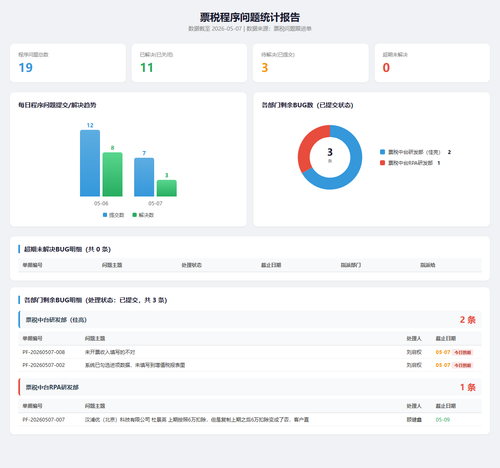
Task: Click the green bar labeled 3
Action: click(x=167, y=188)
